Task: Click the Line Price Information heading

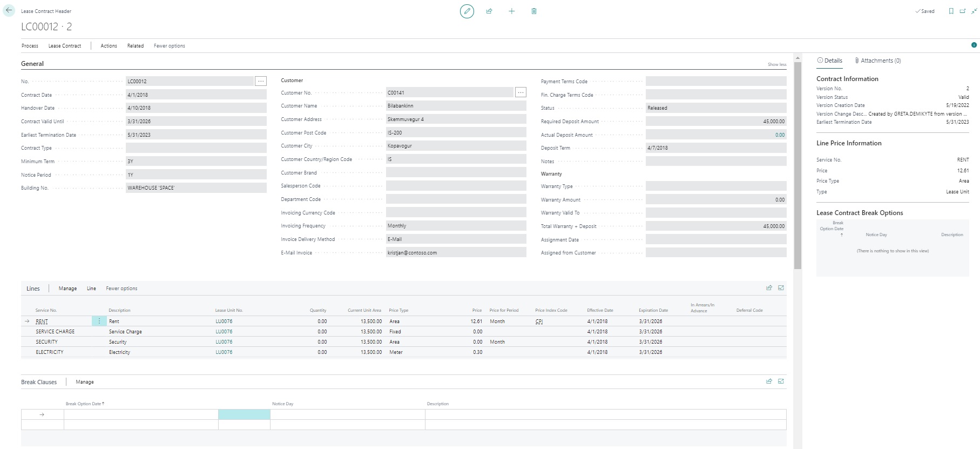Action: [x=849, y=143]
